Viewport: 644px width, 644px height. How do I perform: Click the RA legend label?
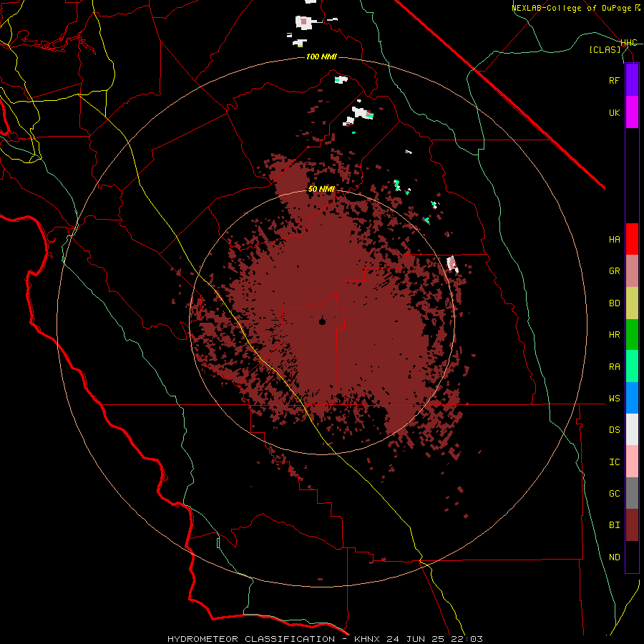click(614, 367)
